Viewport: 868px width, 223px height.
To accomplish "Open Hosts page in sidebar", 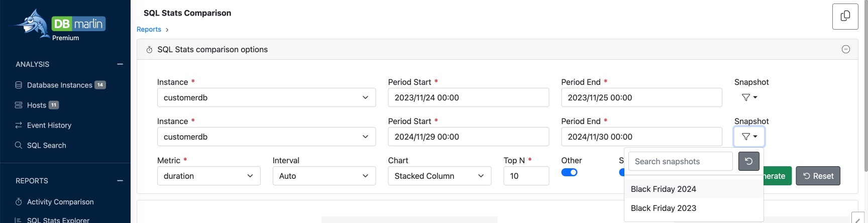I will [x=37, y=105].
